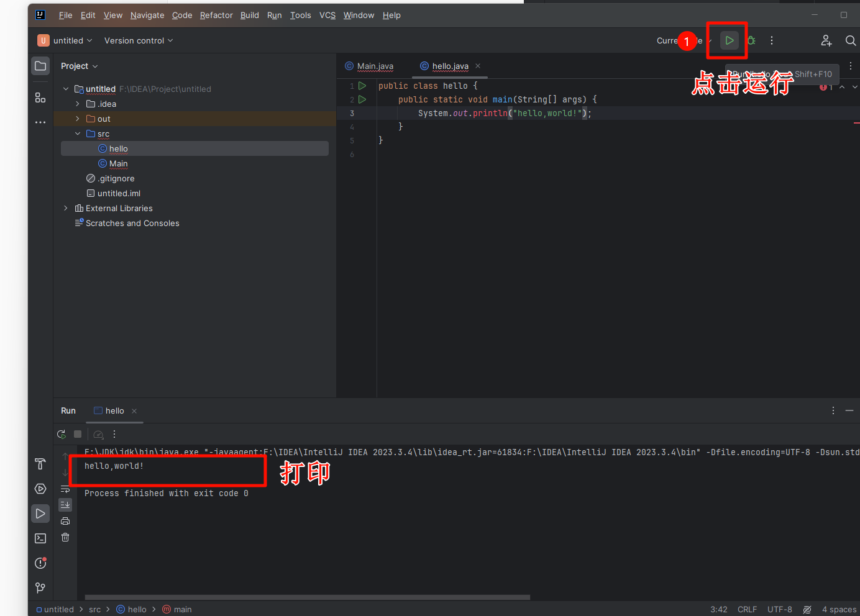The image size is (860, 616).
Task: Run main method from the line 2 gutter icon
Action: pyautogui.click(x=362, y=99)
